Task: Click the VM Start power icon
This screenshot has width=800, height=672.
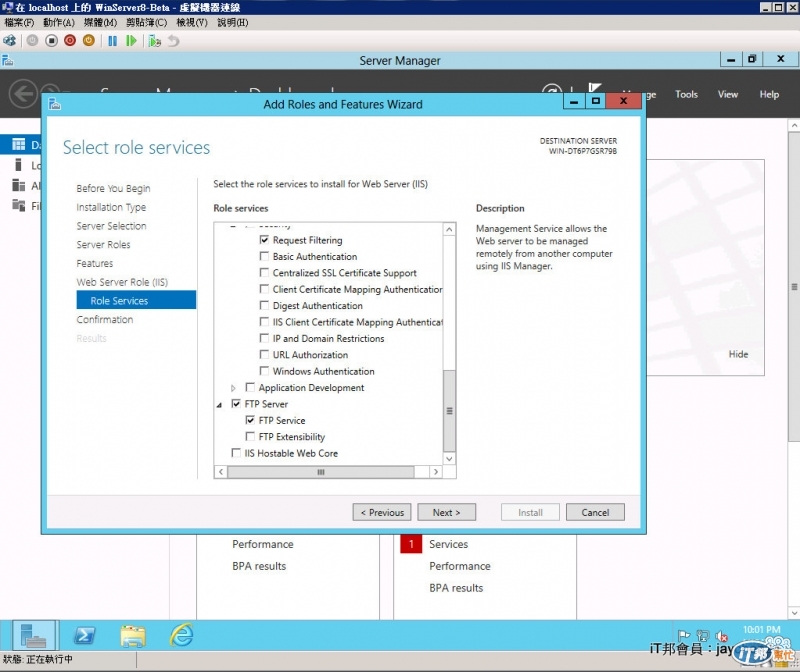Action: [32, 40]
